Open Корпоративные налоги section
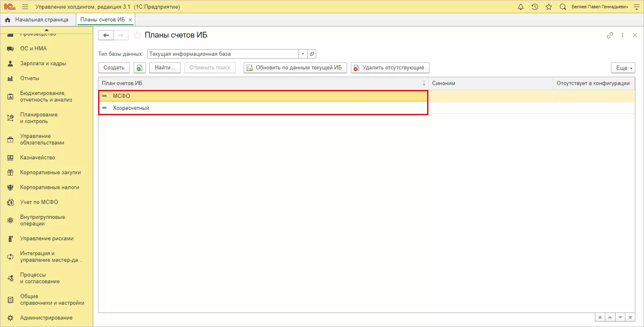644x327 pixels. [x=46, y=187]
